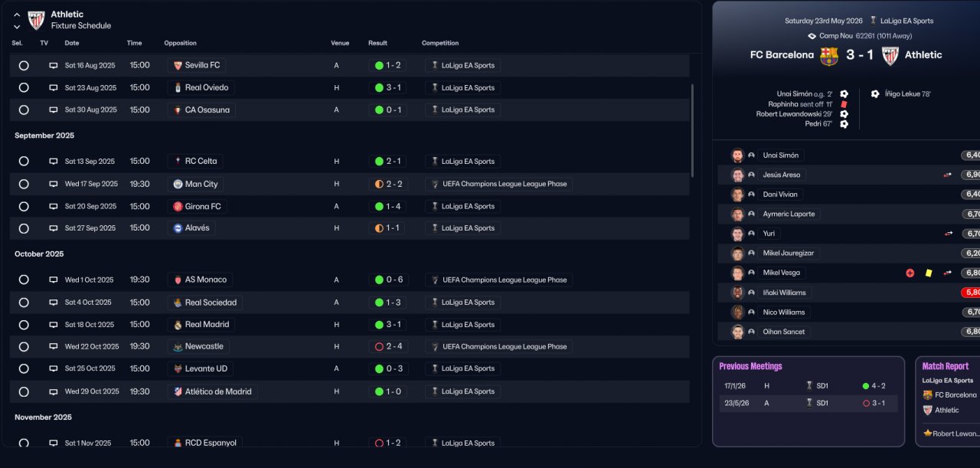
Task: Select the radio for Real Oviedo fixture
Action: click(24, 88)
